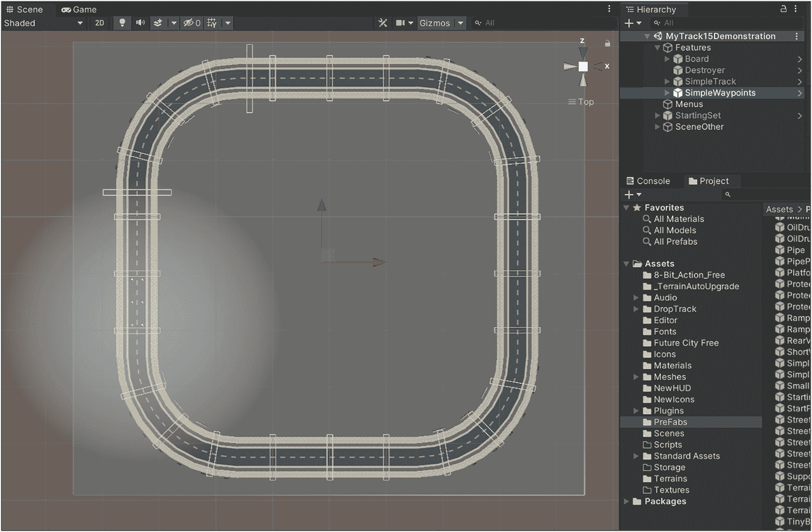The height and width of the screenshot is (532, 812).
Task: Select PreFabs folder
Action: click(x=670, y=422)
